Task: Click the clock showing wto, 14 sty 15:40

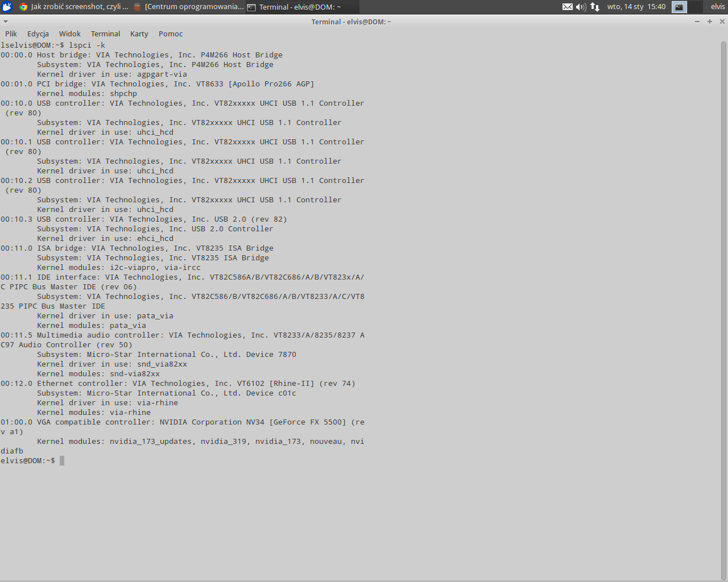Action: pyautogui.click(x=636, y=7)
